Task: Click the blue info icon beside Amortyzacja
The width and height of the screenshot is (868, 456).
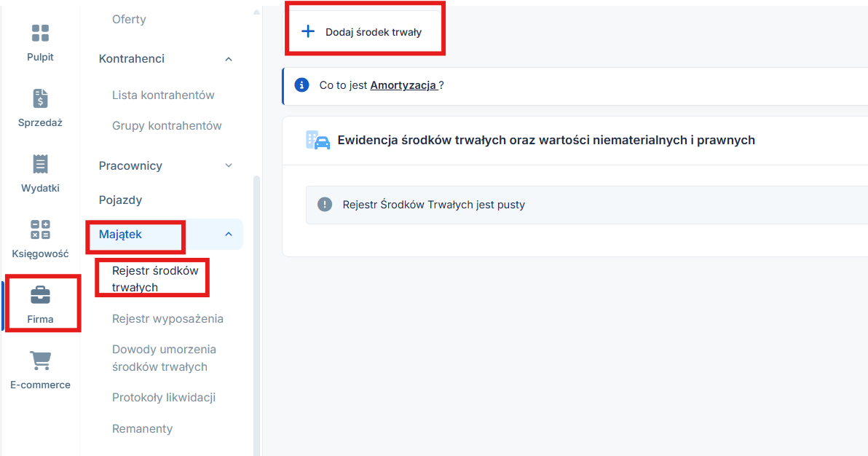Action: [x=301, y=85]
